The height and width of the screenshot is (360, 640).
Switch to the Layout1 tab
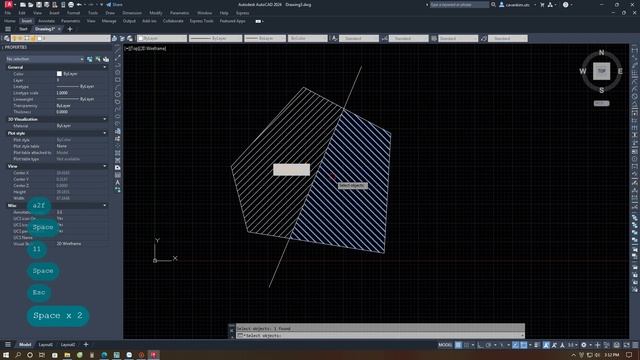click(45, 345)
